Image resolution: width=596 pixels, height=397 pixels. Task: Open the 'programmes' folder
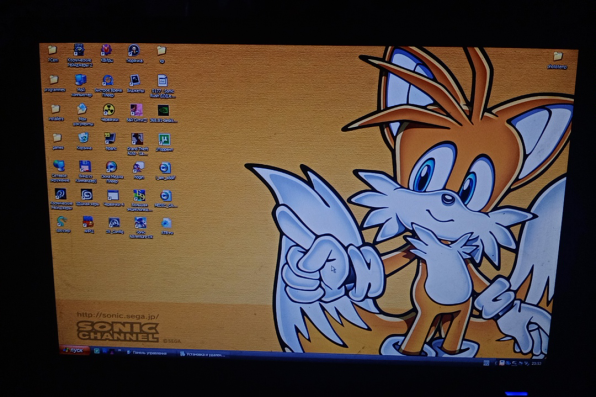click(54, 83)
